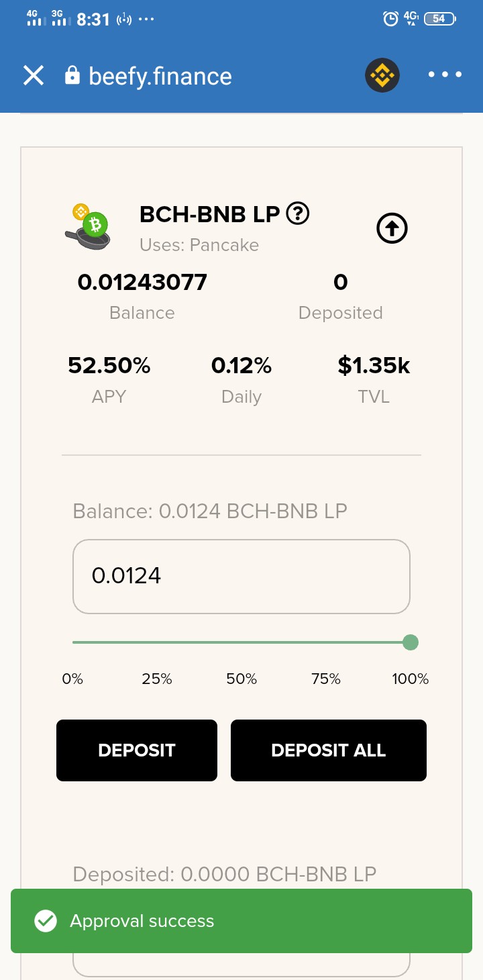Screen dimensions: 483x980
Task: Open the Binance Smart Chain network icon
Action: point(382,75)
